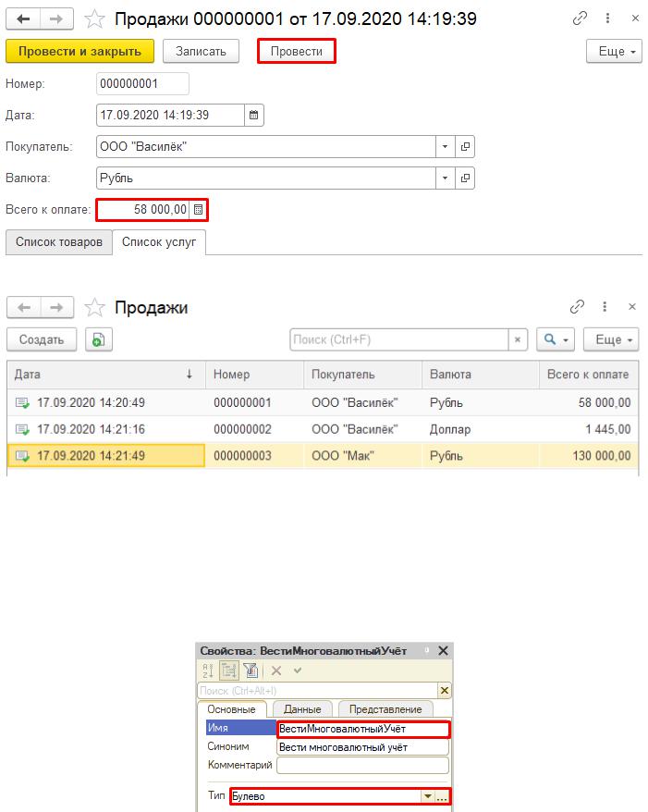Toggle alphabetical sorting in the properties panel
Screen dimensions: 648x812
pyautogui.click(x=208, y=671)
